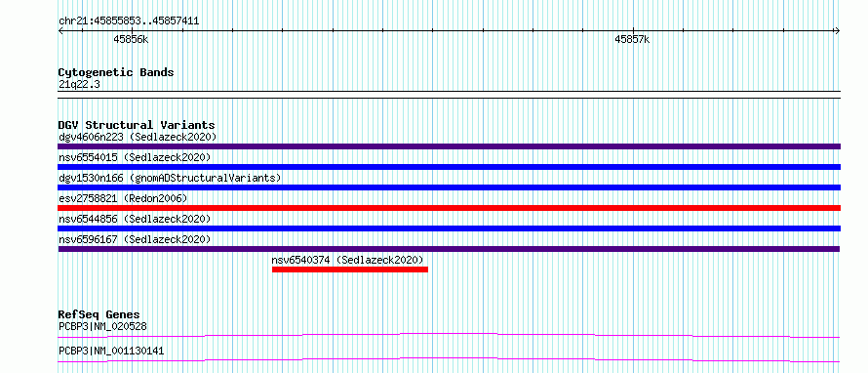Click the dgv4606n223 purple variant bar
The image size is (868, 373).
(x=449, y=146)
